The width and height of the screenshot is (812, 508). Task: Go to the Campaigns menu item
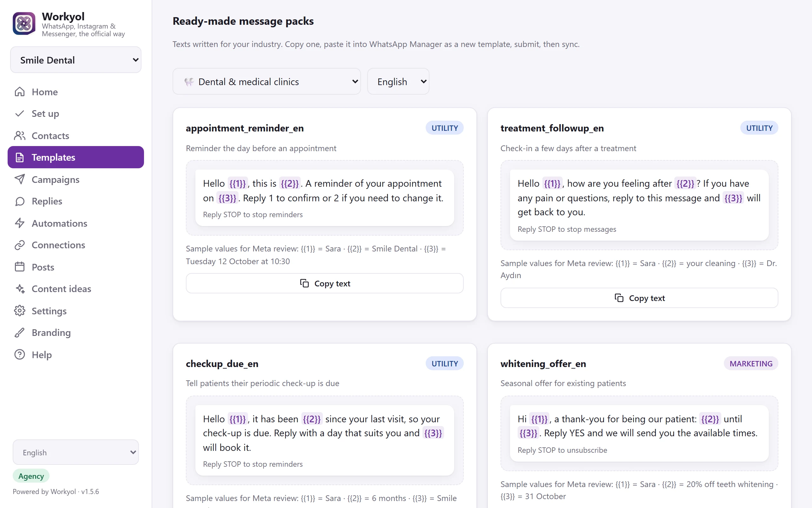click(76, 179)
